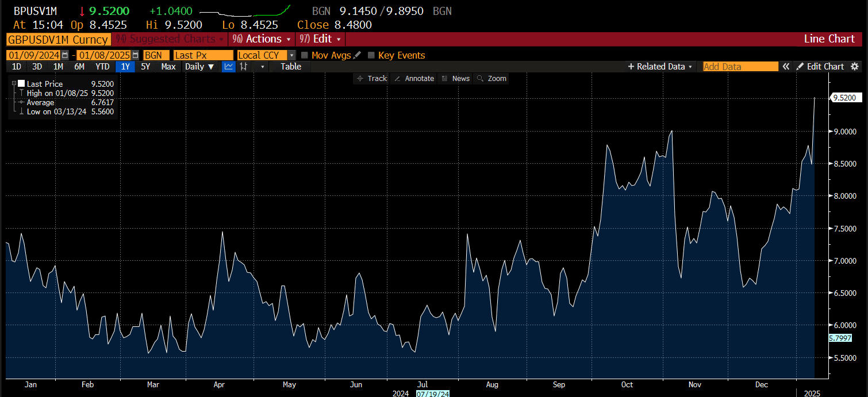The image size is (868, 397).
Task: Open the Daily periodicity dropdown
Action: click(x=199, y=67)
